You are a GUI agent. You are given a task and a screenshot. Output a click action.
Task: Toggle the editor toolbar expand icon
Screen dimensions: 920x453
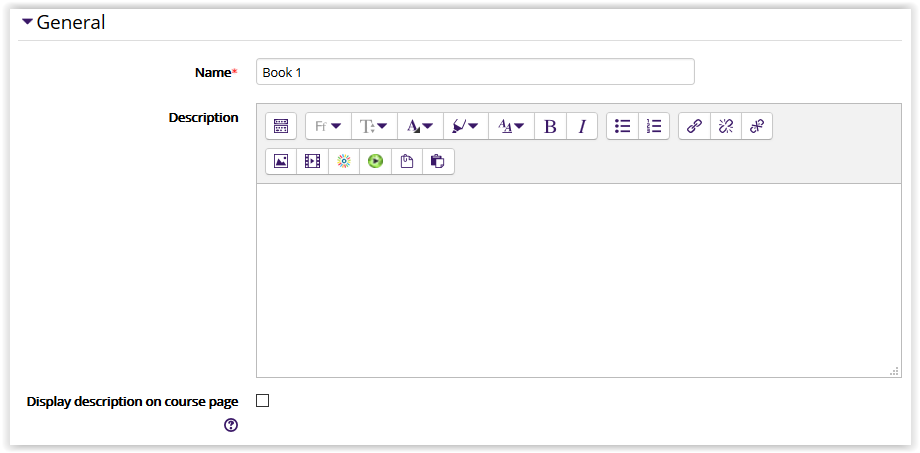pos(281,126)
